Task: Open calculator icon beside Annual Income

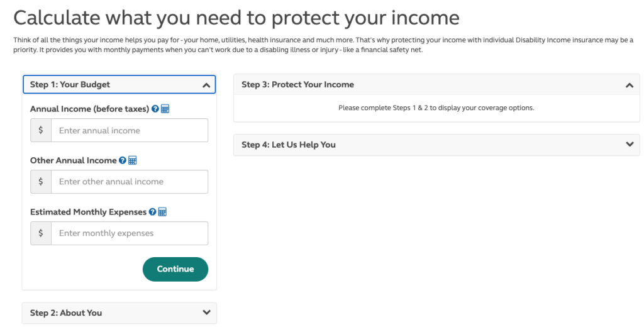Action: 165,109
